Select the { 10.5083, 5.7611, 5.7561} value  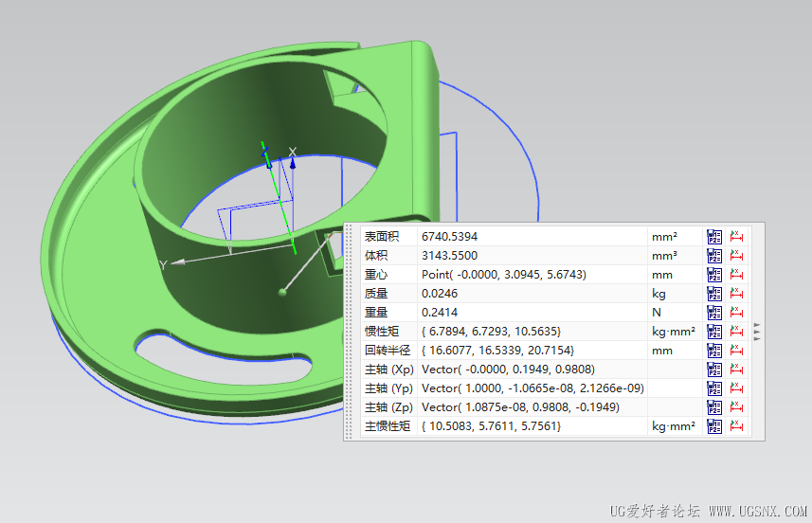click(x=491, y=426)
